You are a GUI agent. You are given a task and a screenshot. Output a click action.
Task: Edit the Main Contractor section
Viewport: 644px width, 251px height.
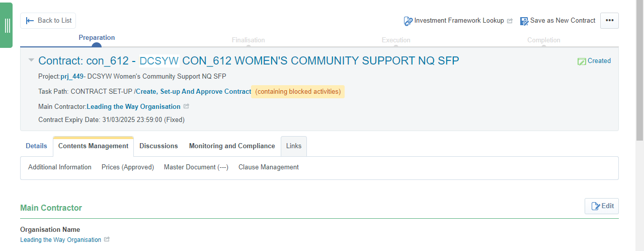click(602, 206)
